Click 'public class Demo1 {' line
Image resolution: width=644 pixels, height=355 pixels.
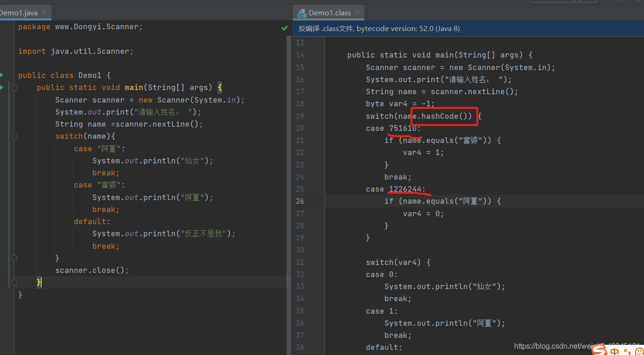point(64,75)
